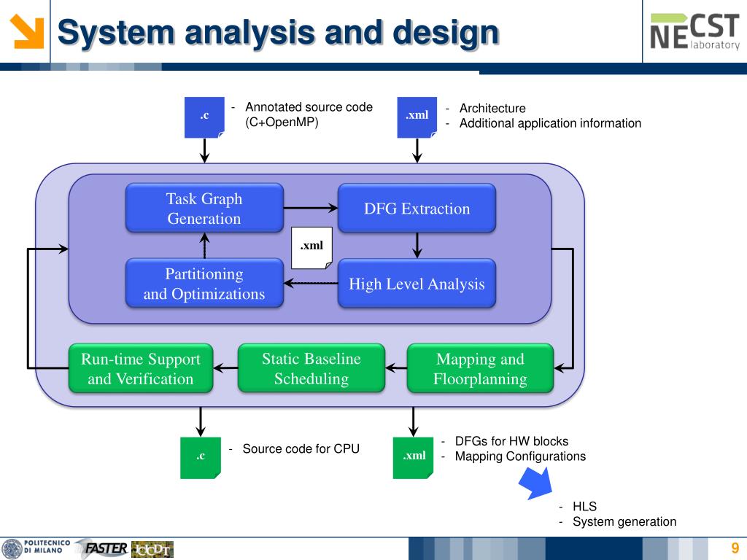Viewport: 747px width, 560px height.
Task: Click the NECST laboratory logo
Action: 694,31
